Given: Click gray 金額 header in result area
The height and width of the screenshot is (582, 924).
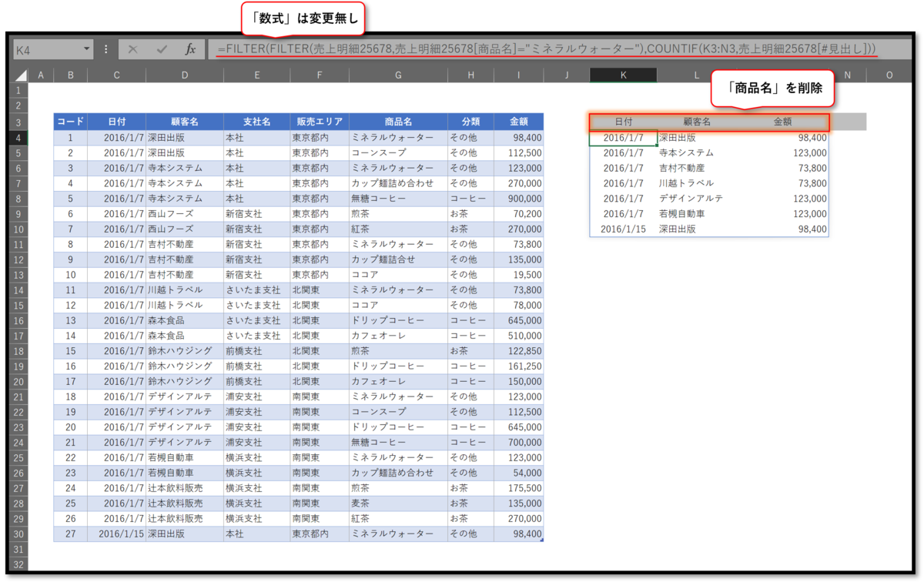Looking at the screenshot, I should [782, 122].
